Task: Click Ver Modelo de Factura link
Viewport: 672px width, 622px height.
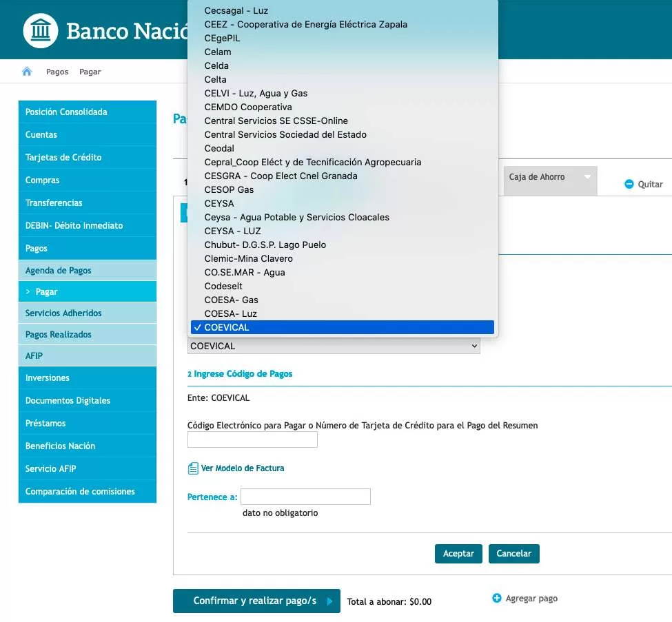Action: 243,468
